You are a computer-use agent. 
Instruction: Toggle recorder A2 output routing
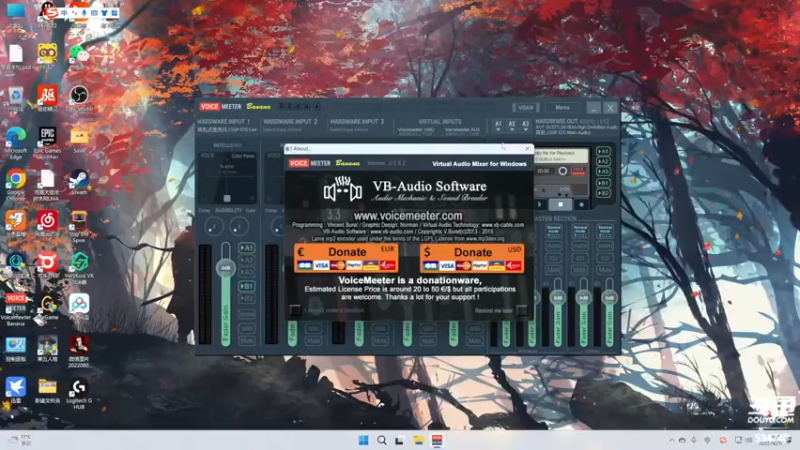[604, 161]
